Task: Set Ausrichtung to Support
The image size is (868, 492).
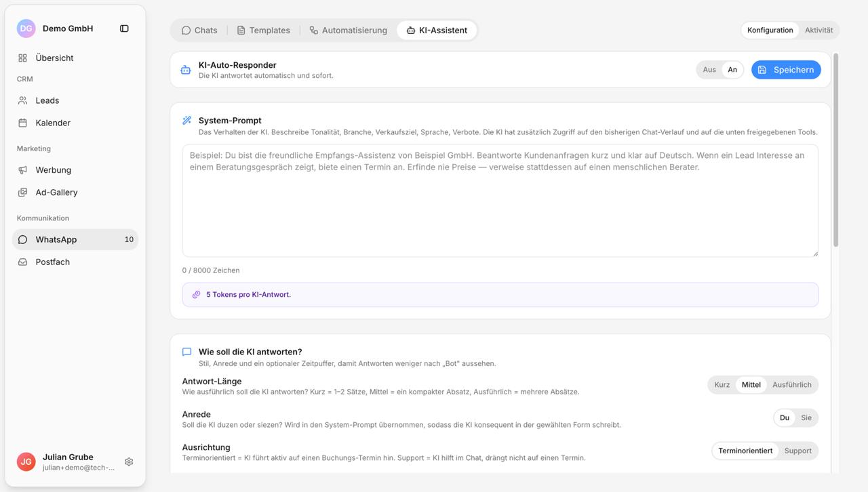Action: [x=798, y=451]
